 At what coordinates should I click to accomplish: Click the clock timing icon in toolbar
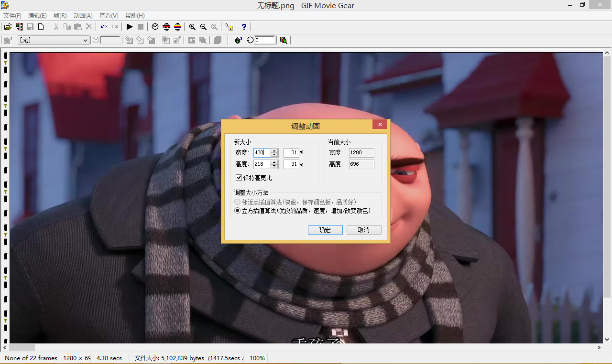click(155, 27)
